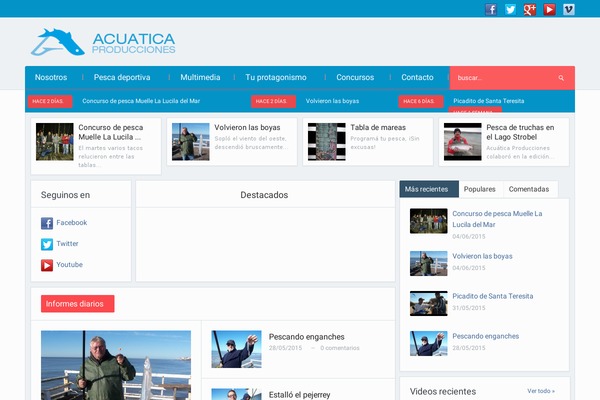Click the Youtube icon under Seguinos en
The image size is (600, 400).
click(x=47, y=265)
